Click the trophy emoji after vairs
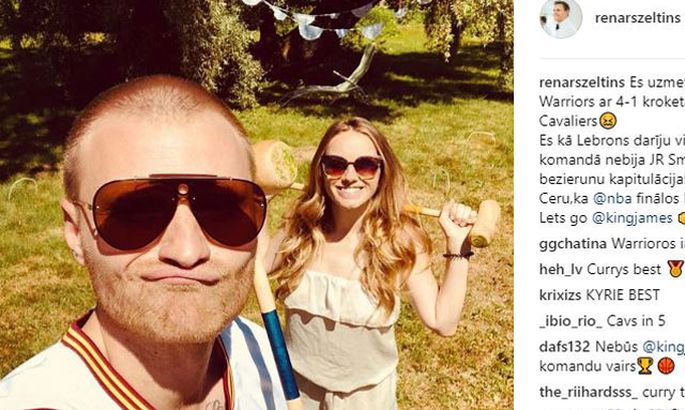 tap(645, 366)
